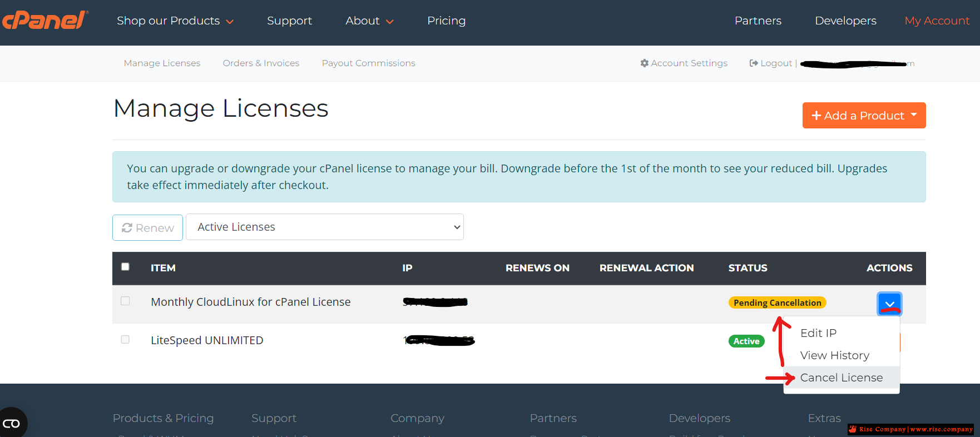Click the Extras footer heading
980x437 pixels.
824,418
